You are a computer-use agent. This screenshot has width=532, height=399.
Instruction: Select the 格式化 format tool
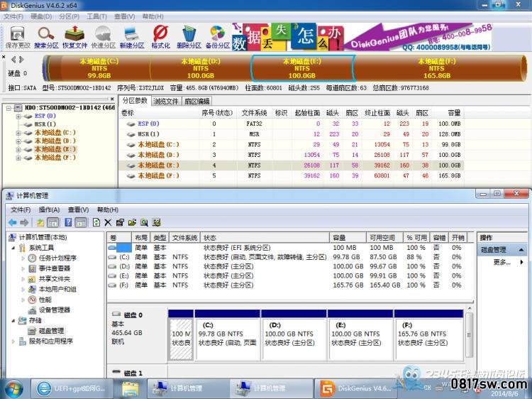pyautogui.click(x=160, y=37)
